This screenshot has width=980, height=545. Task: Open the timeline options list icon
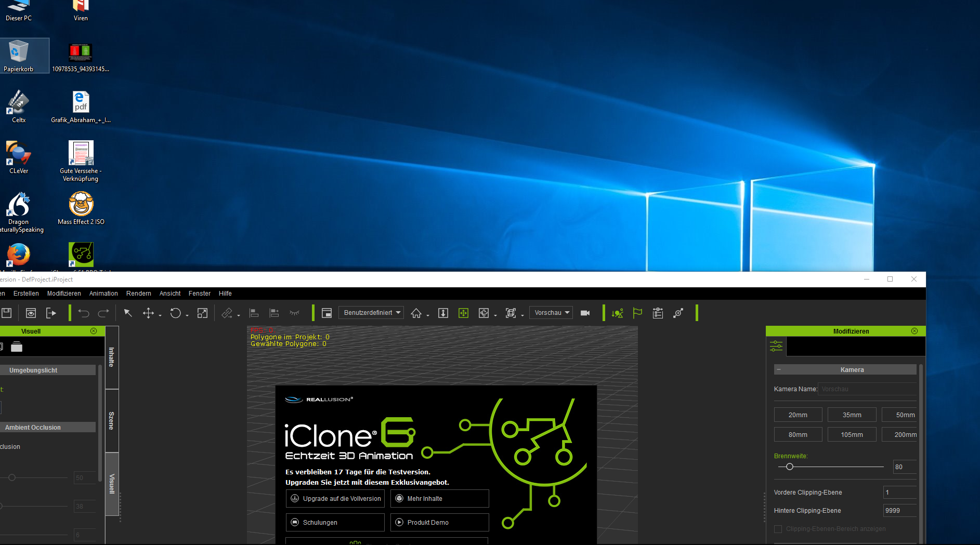pyautogui.click(x=658, y=313)
